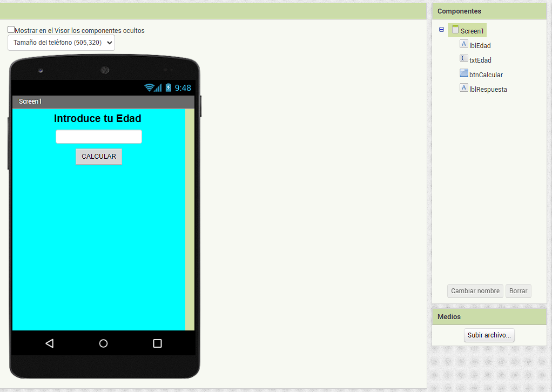Click the Cambiar nombre button
The height and width of the screenshot is (392, 552).
[475, 291]
